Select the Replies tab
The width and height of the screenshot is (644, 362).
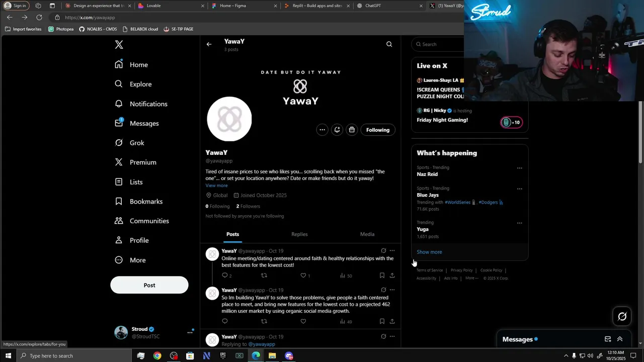tap(299, 234)
